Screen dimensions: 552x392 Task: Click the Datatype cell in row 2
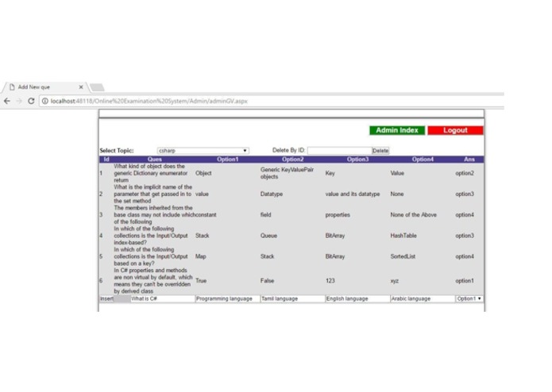[x=272, y=194]
